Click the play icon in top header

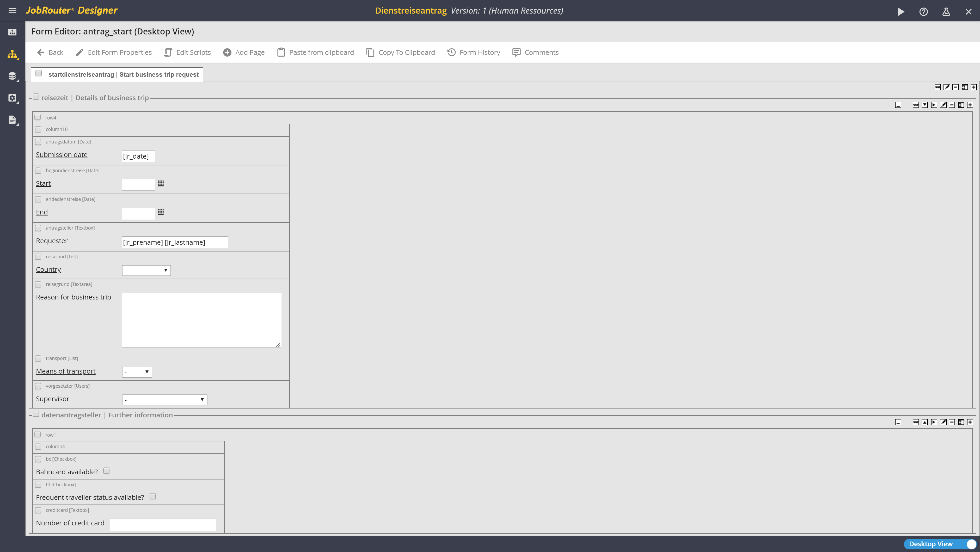tap(901, 11)
